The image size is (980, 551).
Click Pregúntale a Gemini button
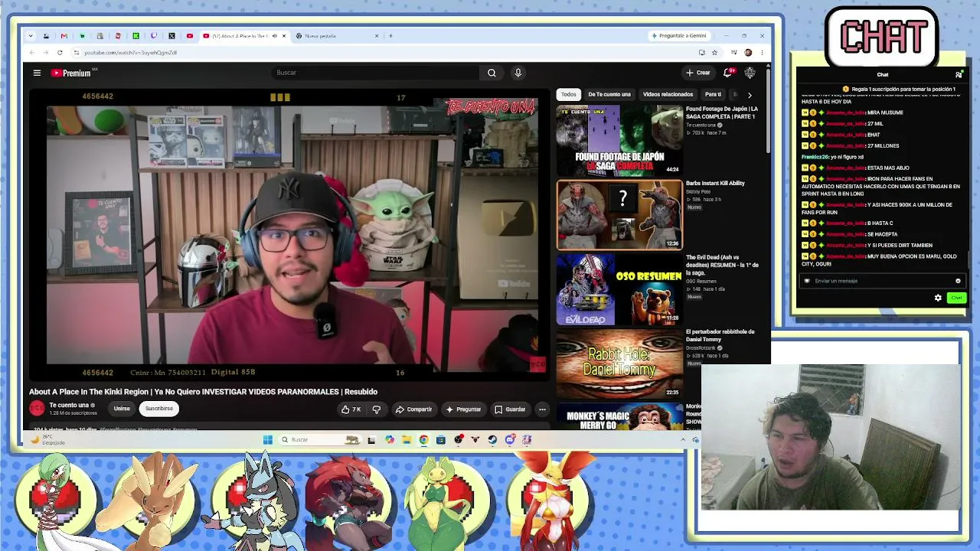coord(679,36)
